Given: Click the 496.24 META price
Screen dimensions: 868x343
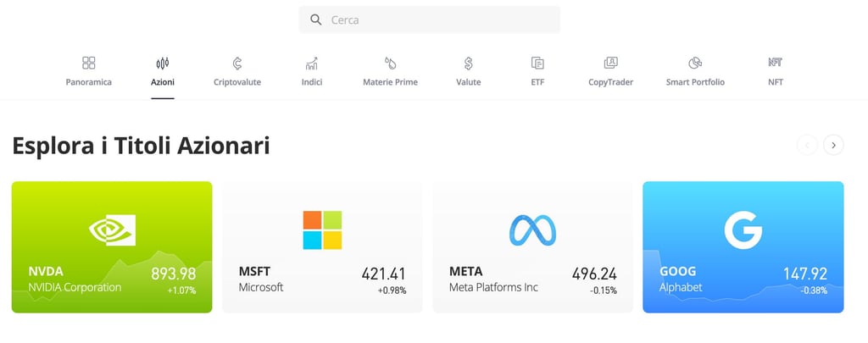Looking at the screenshot, I should pos(594,274).
